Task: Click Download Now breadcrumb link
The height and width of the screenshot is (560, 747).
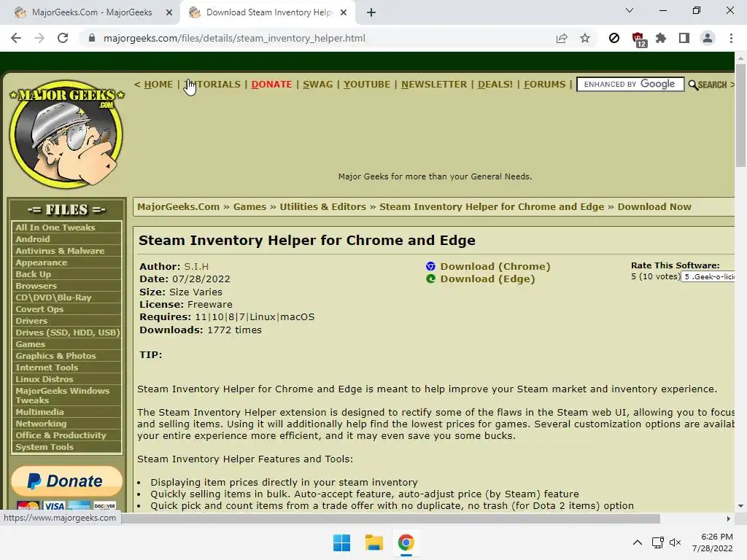Action: tap(654, 206)
